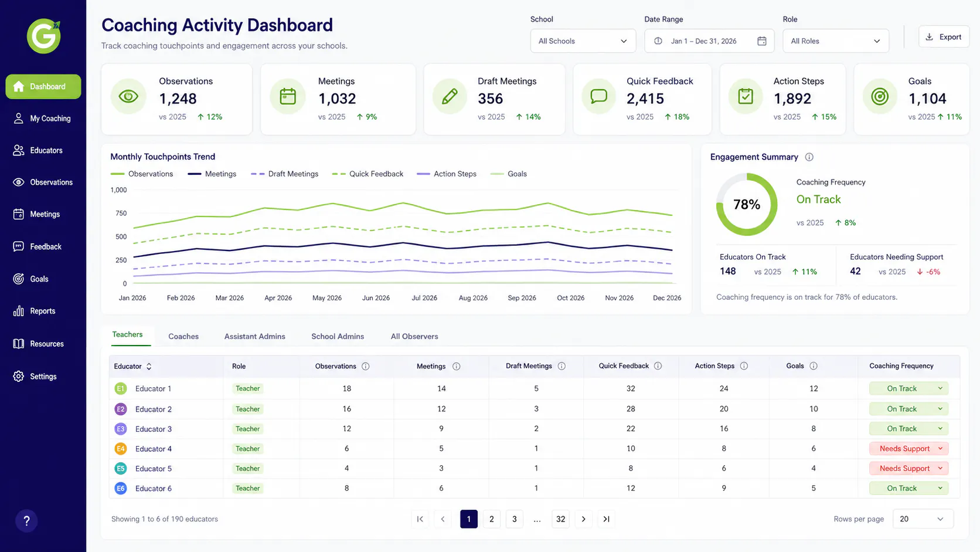Click the 78% engagement progress ring
980x552 pixels.
[x=747, y=204]
